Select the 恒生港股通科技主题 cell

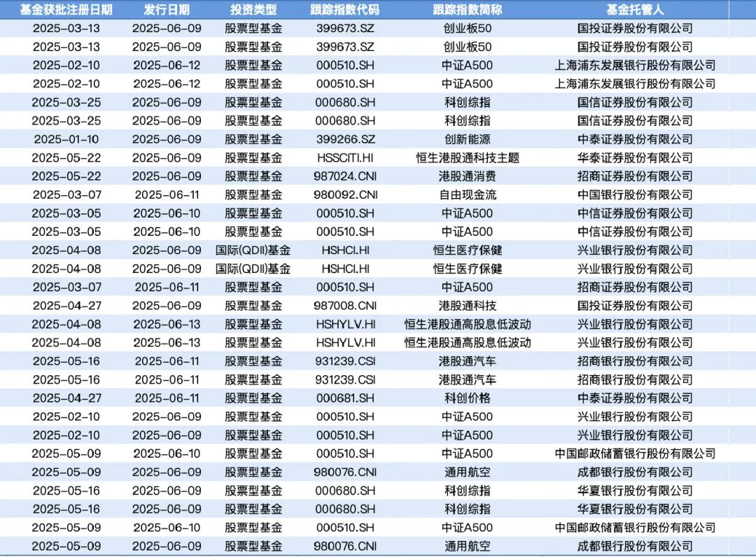(467, 158)
